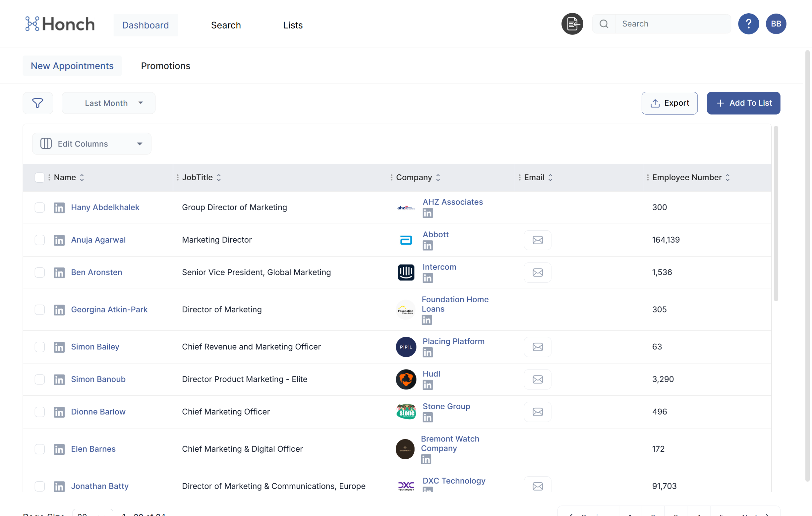
Task: Click the Hudl company logo
Action: point(406,379)
